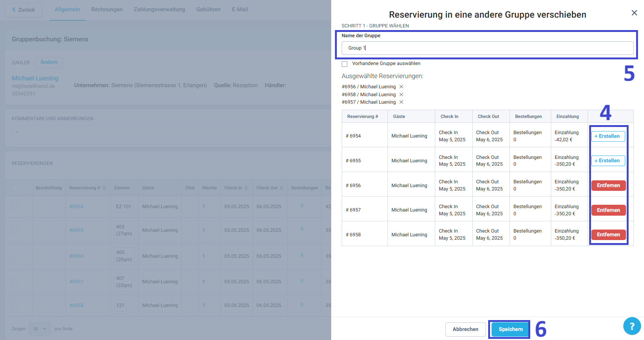Focus the Name der Gruppe input field

tap(487, 48)
